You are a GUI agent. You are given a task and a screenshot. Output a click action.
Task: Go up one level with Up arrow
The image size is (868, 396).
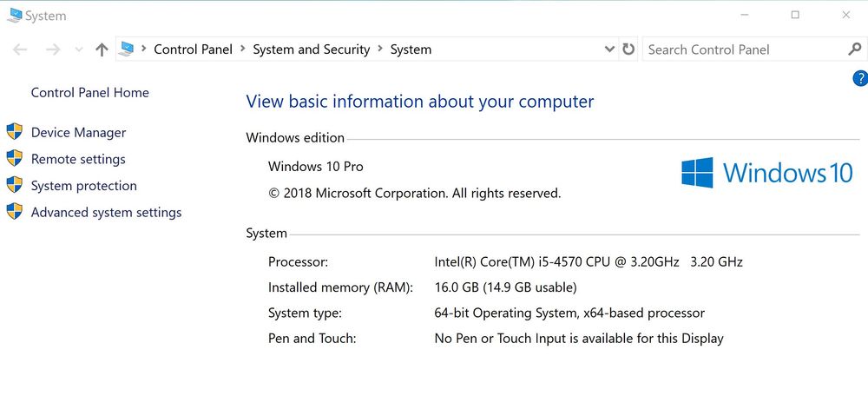click(x=102, y=50)
